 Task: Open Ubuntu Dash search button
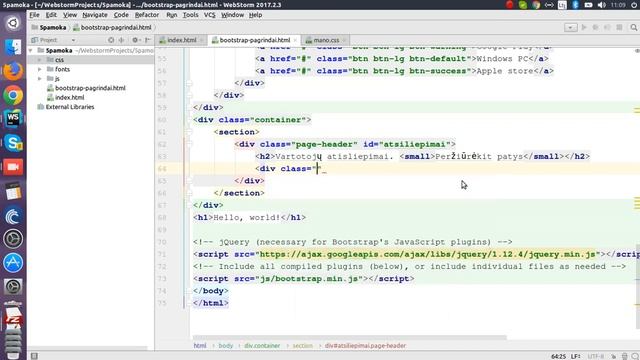pos(13,23)
